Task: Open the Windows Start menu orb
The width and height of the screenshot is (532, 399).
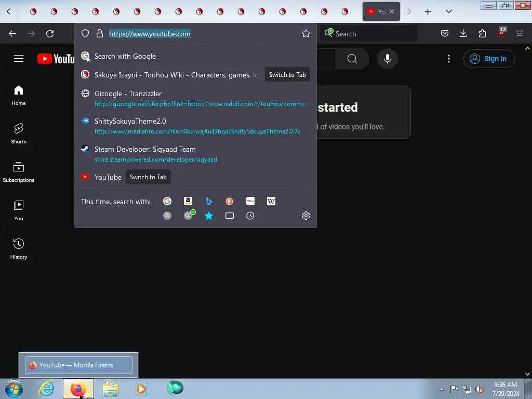Action: (14, 389)
